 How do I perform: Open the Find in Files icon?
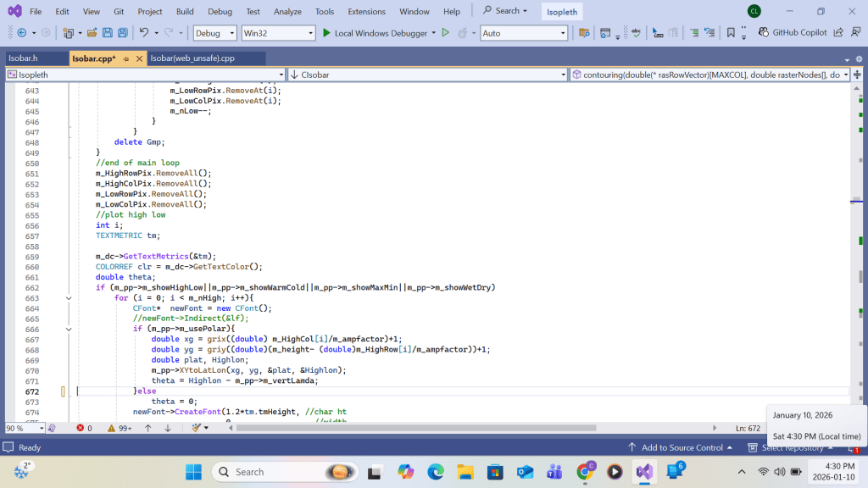click(x=583, y=33)
